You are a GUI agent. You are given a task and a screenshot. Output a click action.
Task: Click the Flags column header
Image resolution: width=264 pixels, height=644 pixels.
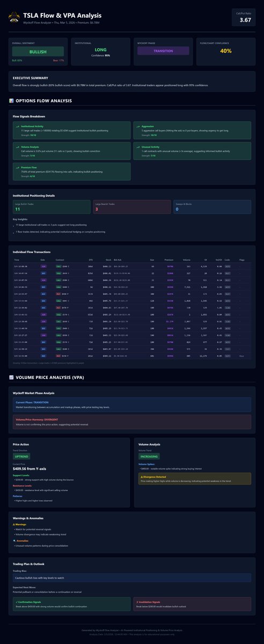[243, 259]
